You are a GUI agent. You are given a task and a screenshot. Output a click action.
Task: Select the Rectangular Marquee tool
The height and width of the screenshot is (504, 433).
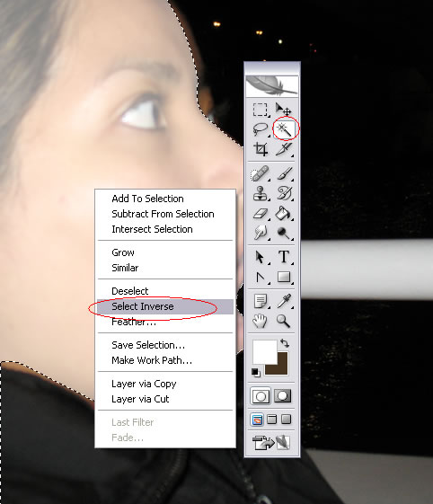click(260, 110)
